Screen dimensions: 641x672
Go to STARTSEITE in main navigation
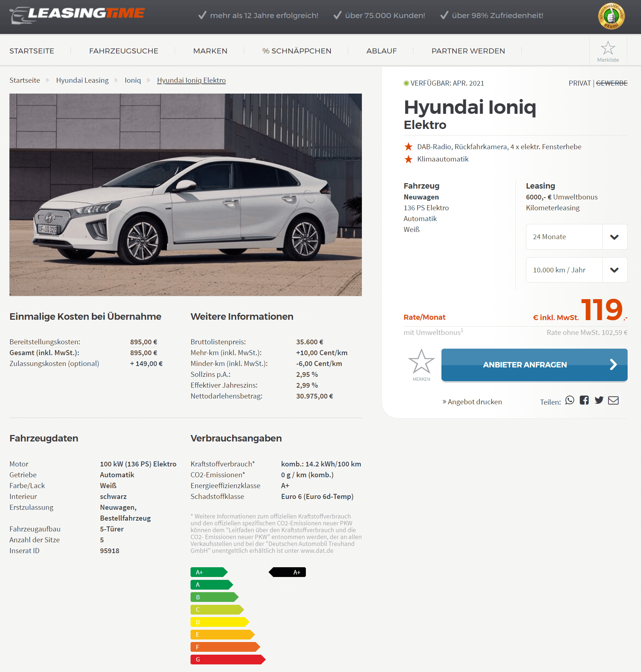click(32, 51)
